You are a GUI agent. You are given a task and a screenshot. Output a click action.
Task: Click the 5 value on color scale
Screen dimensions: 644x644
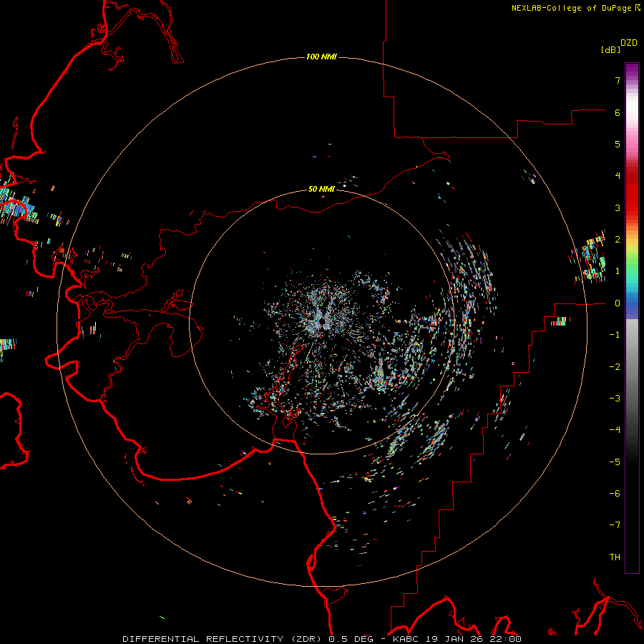tap(618, 144)
